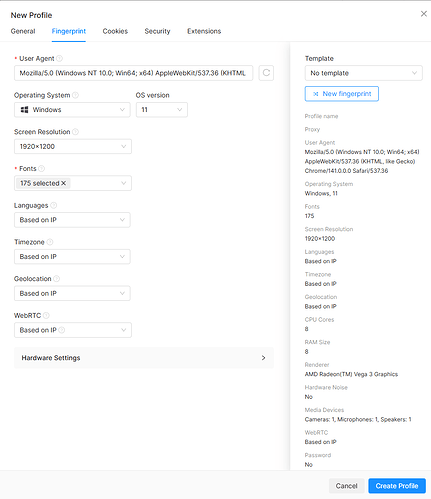Click inside the User Agent text field
The height and width of the screenshot is (499, 431).
[133, 73]
